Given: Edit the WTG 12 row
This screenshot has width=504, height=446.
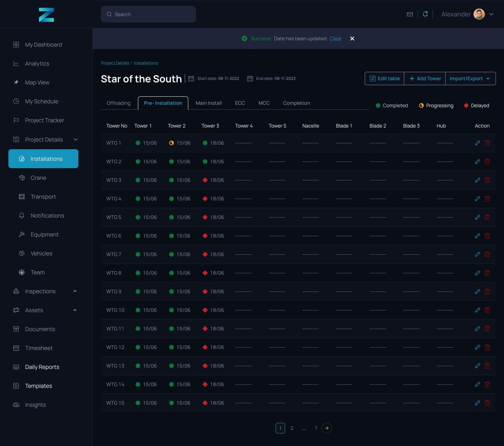Looking at the screenshot, I should click(477, 347).
